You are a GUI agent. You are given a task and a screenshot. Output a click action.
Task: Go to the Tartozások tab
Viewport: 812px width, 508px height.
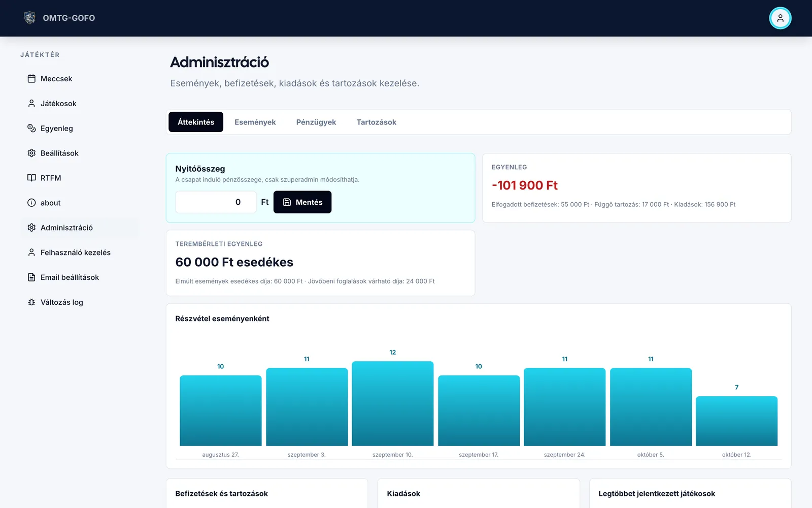click(377, 122)
